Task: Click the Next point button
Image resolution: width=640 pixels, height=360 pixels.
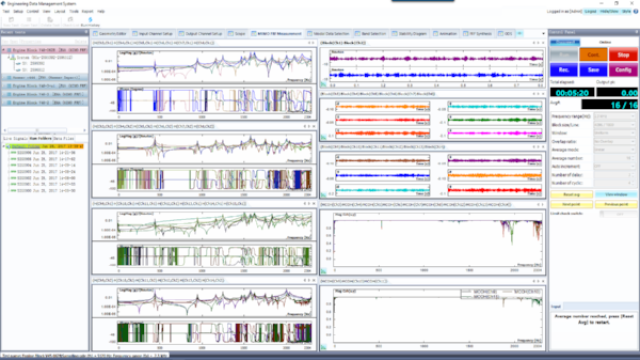Action: [x=571, y=204]
